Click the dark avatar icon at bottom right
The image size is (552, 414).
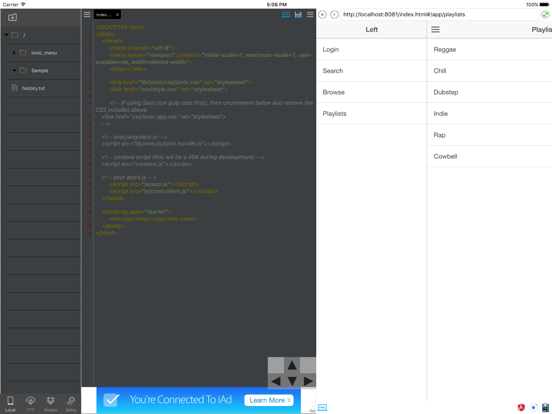tap(545, 408)
